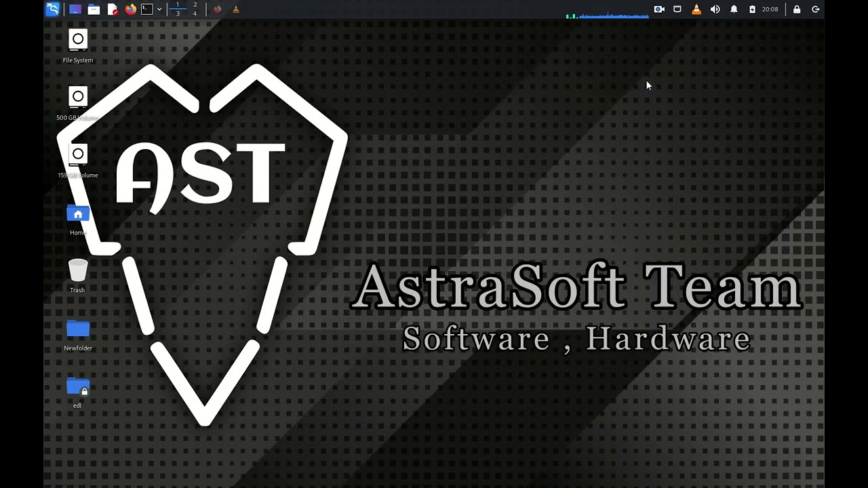868x488 pixels.
Task: Click the Firefox window button in the taskbar
Action: click(218, 9)
